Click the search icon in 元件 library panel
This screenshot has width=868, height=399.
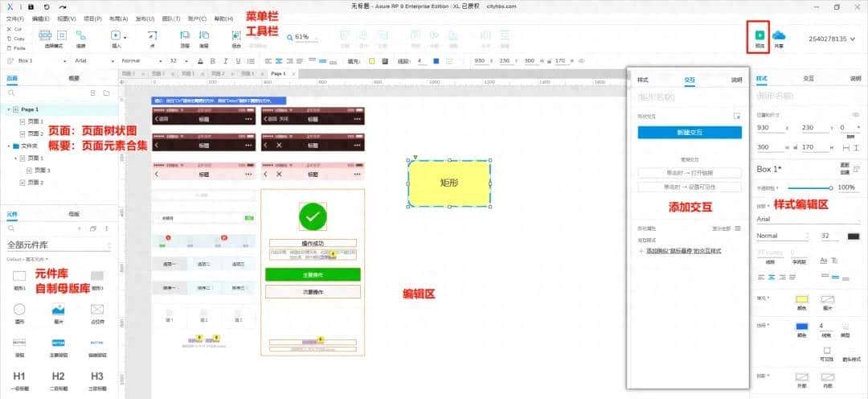tap(10, 228)
